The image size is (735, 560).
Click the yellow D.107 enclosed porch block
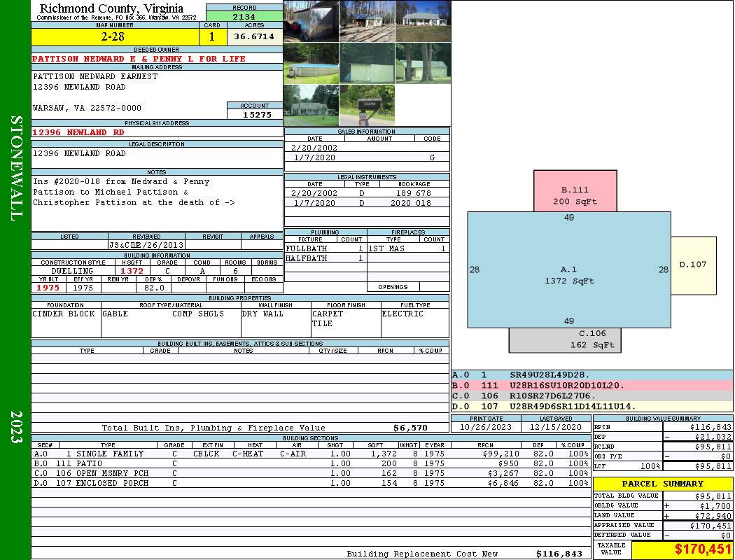[x=693, y=265]
